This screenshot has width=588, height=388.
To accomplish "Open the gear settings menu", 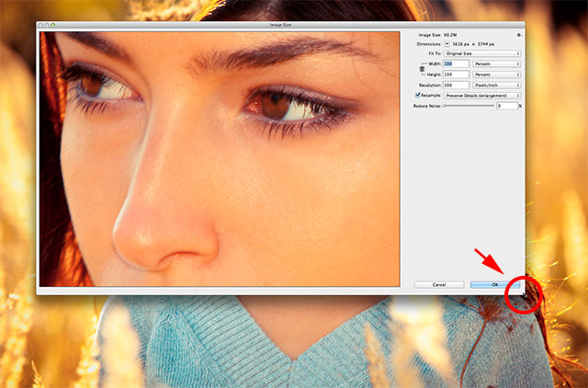I will (519, 33).
